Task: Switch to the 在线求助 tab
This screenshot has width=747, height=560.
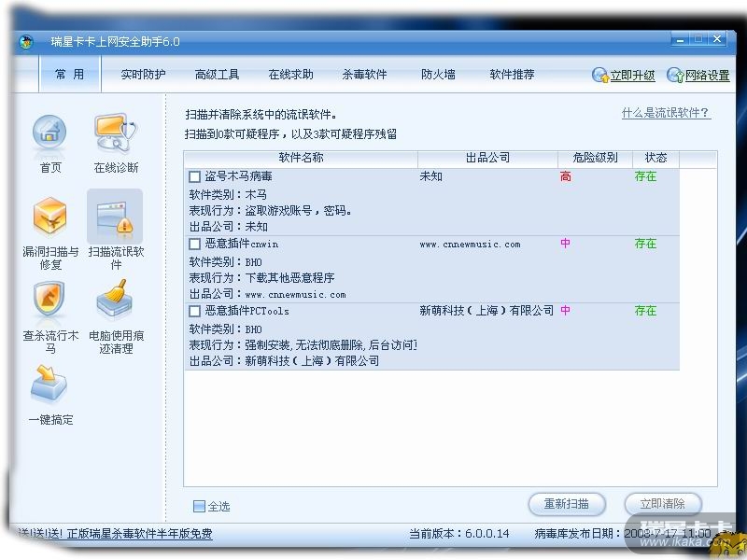Action: pyautogui.click(x=290, y=75)
